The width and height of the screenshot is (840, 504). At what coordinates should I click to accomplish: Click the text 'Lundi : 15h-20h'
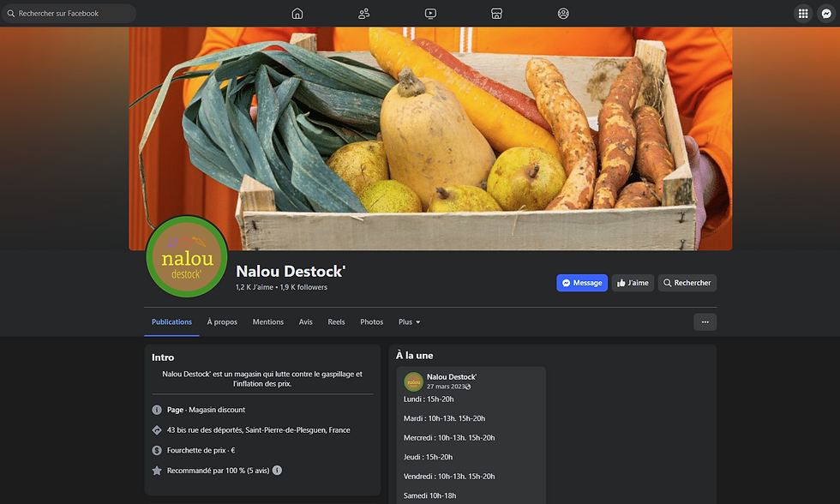[429, 399]
